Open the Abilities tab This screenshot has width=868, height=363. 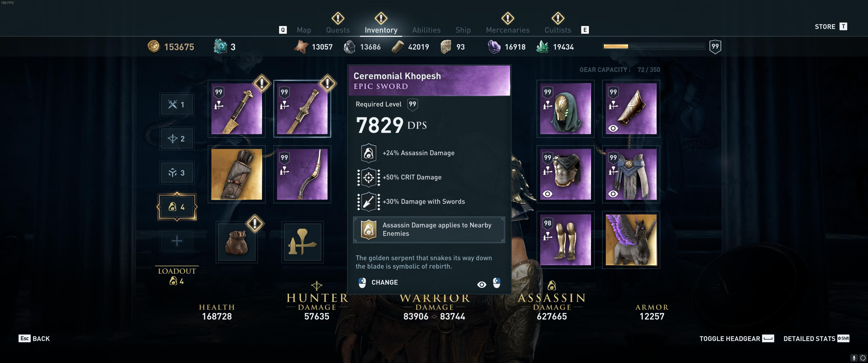click(x=426, y=30)
